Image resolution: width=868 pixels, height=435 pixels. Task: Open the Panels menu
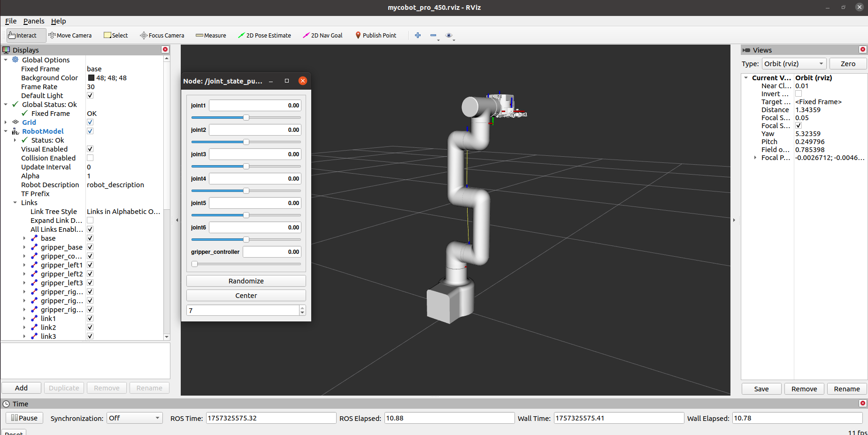(x=34, y=21)
